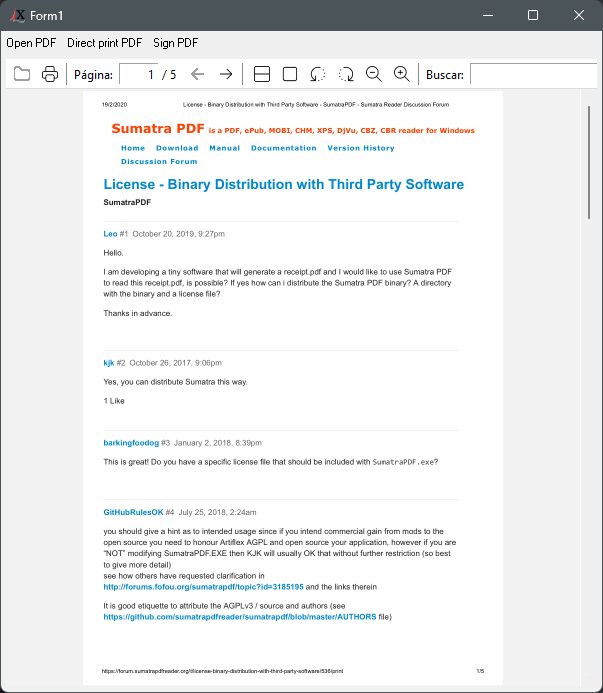Image resolution: width=603 pixels, height=693 pixels.
Task: Click username GitHubRulesOK
Action: (x=133, y=512)
